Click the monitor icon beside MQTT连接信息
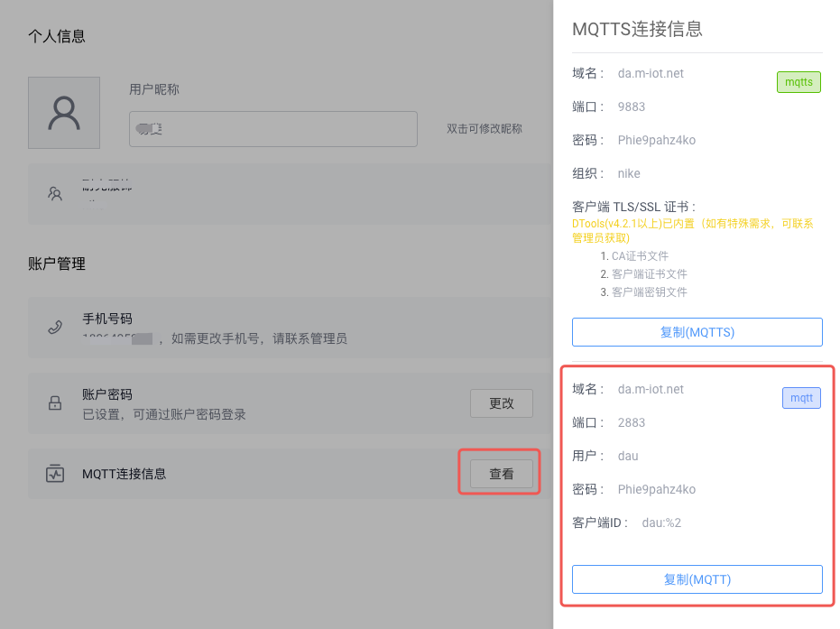 pos(55,474)
